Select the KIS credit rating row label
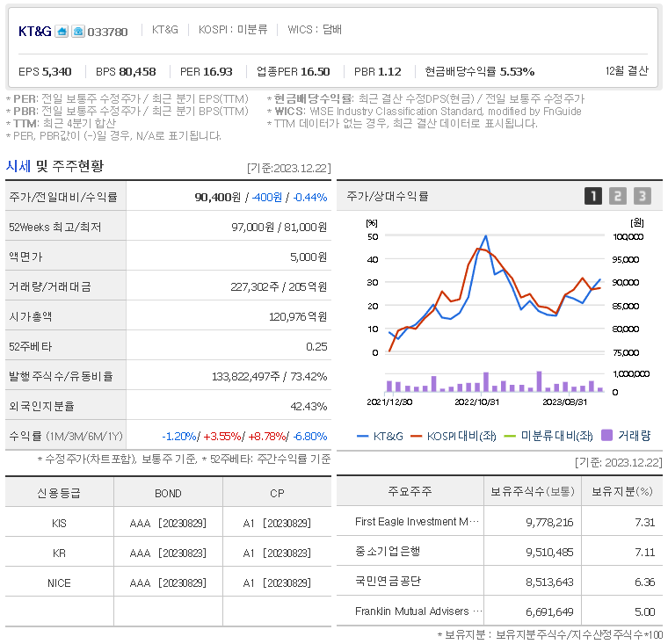668x644 pixels. [x=59, y=523]
